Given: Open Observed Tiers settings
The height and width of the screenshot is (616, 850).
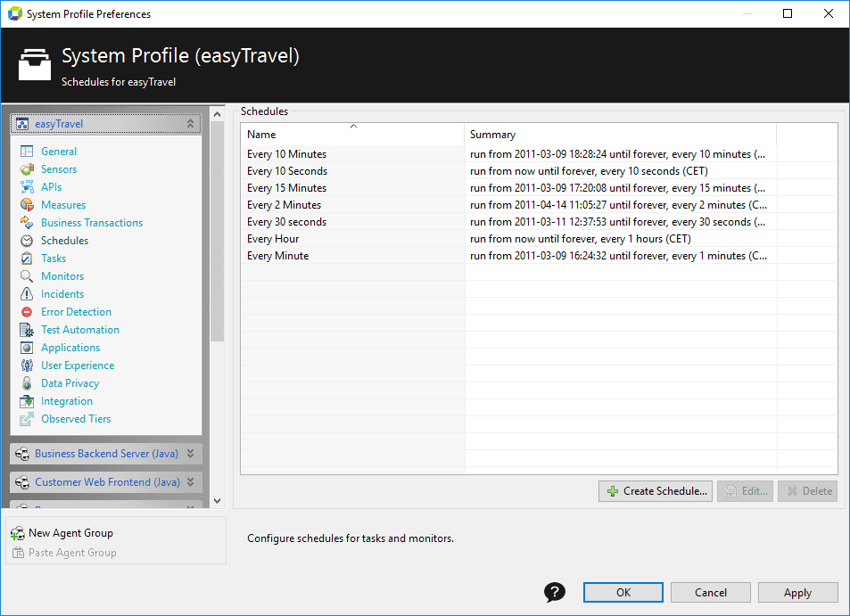Looking at the screenshot, I should (76, 419).
